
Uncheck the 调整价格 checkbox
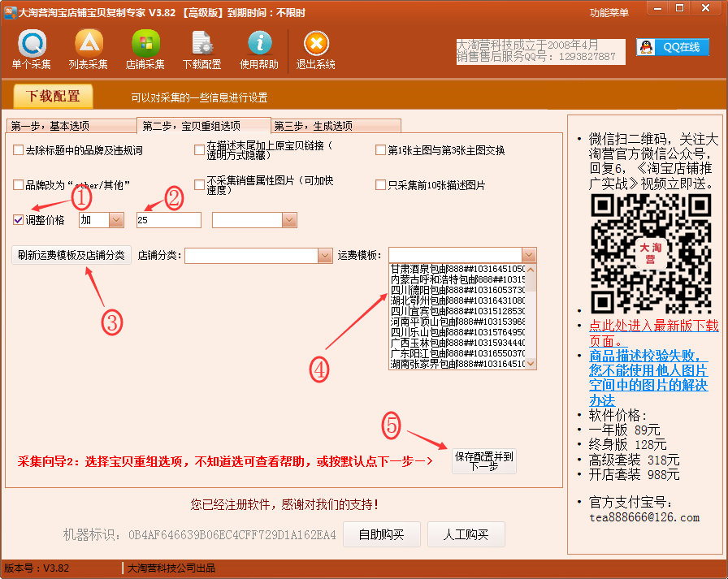pyautogui.click(x=19, y=219)
